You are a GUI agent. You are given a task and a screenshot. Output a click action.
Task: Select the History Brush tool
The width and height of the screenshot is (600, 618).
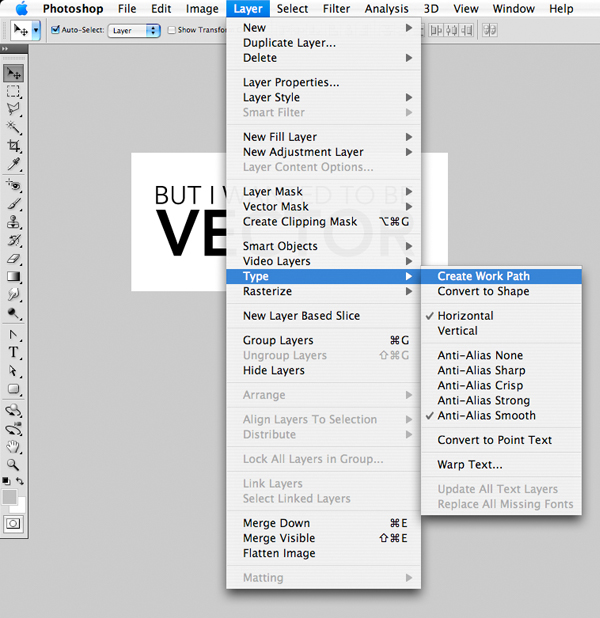13,240
